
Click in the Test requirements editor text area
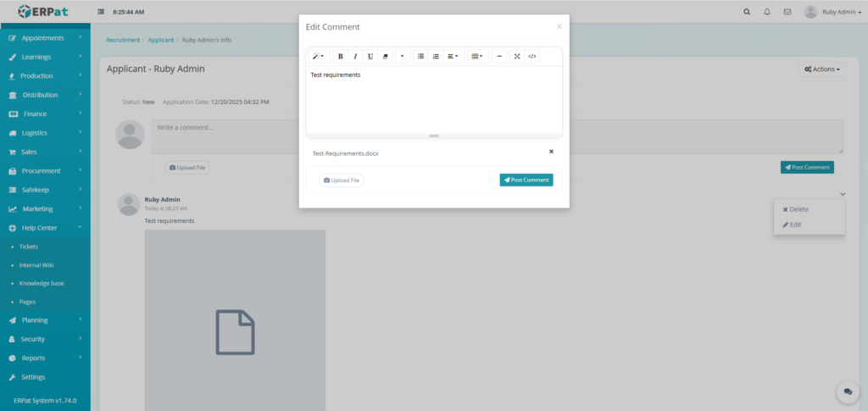pos(434,99)
